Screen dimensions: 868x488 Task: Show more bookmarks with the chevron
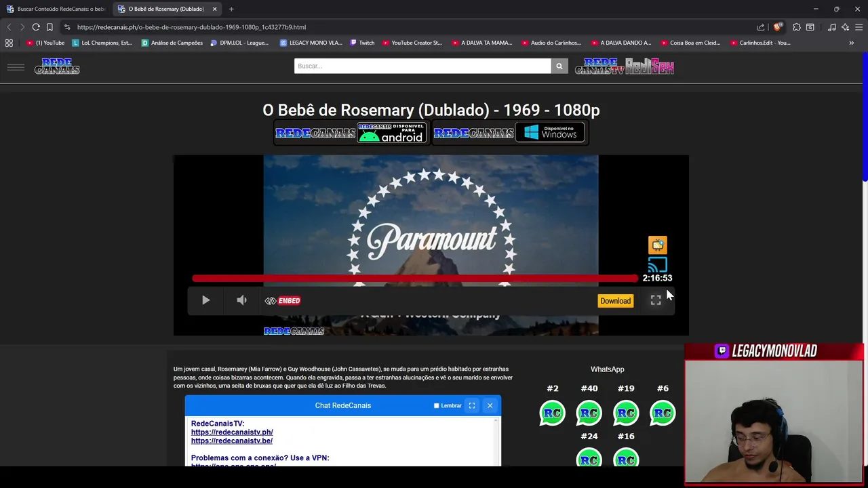[852, 43]
